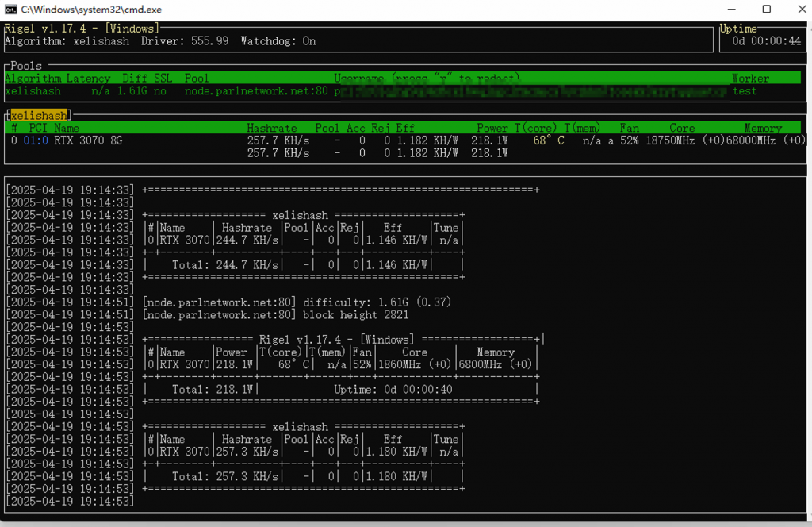The image size is (812, 527).
Task: Click the blurred username in the Pools row
Action: pyautogui.click(x=532, y=92)
